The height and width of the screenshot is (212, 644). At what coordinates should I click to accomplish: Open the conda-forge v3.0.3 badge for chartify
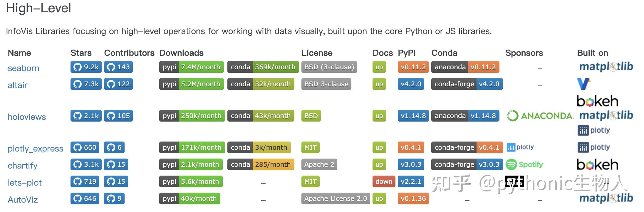467,164
